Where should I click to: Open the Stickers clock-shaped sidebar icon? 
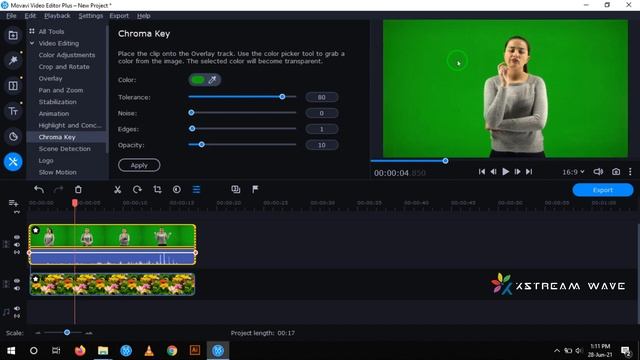pyautogui.click(x=13, y=136)
